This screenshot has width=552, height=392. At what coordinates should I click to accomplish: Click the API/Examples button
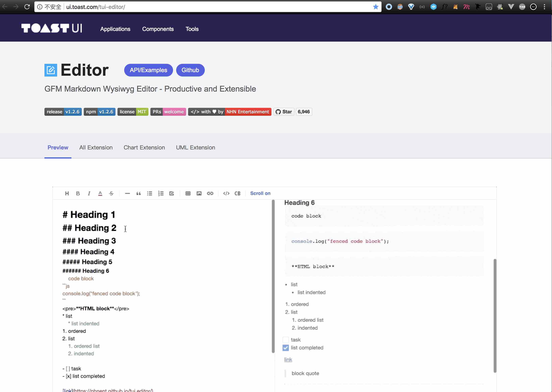tap(148, 70)
